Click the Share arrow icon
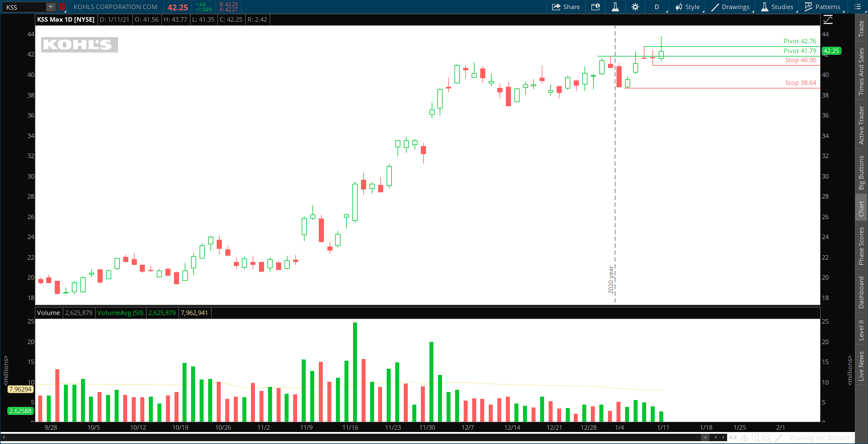868x444 pixels. tap(556, 7)
